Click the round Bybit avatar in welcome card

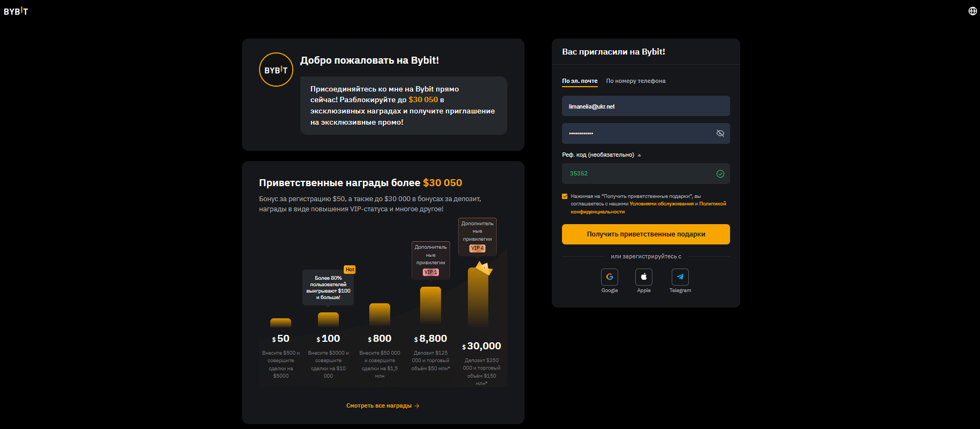click(x=276, y=70)
